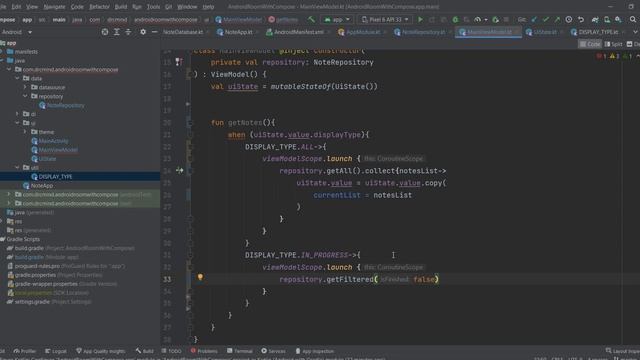Click the Debug app bug icon
This screenshot has width=640, height=360.
click(x=455, y=20)
